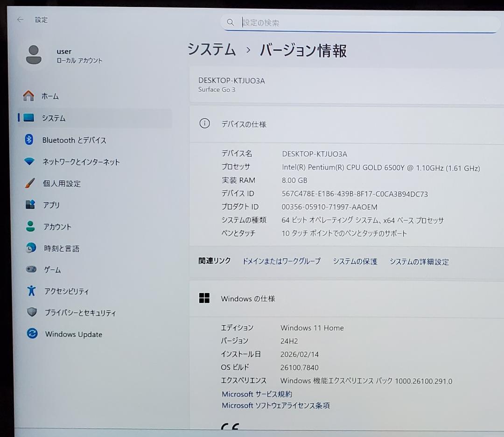Open the local user account avatar
This screenshot has width=504, height=437.
(x=34, y=55)
